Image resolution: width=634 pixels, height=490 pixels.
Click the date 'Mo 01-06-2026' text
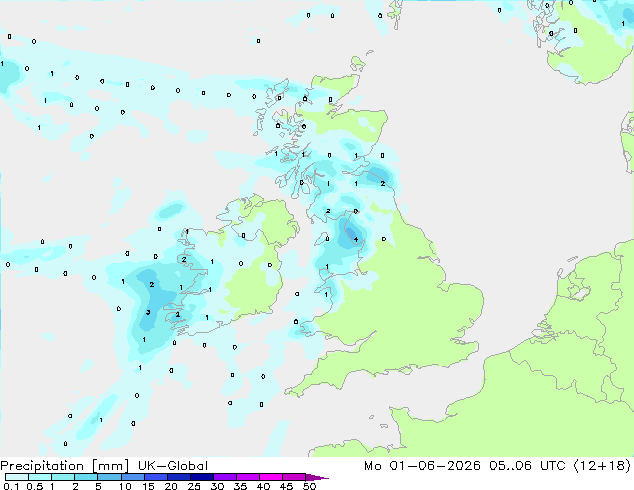[x=423, y=466]
